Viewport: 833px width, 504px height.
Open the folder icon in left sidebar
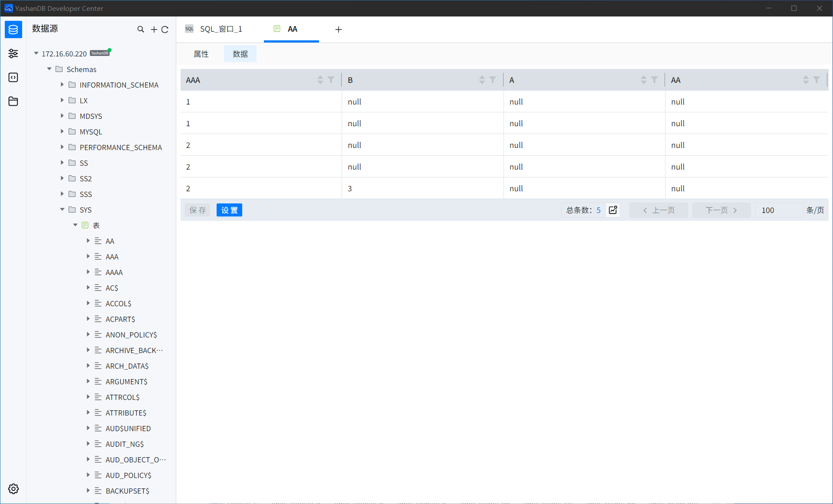tap(13, 101)
